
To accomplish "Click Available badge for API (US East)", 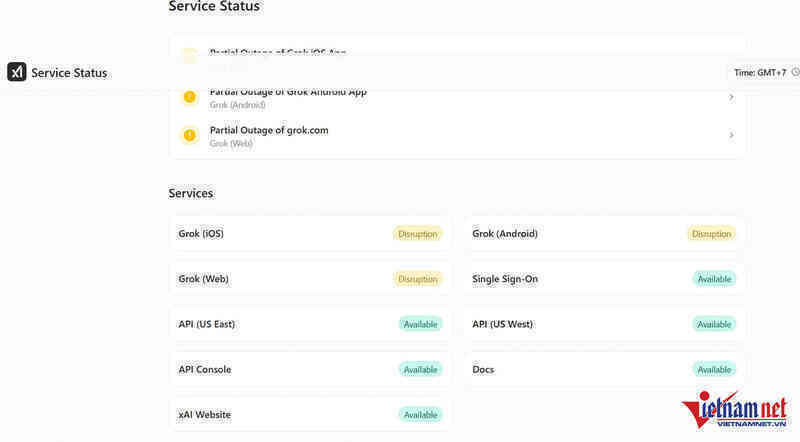I will click(x=420, y=324).
